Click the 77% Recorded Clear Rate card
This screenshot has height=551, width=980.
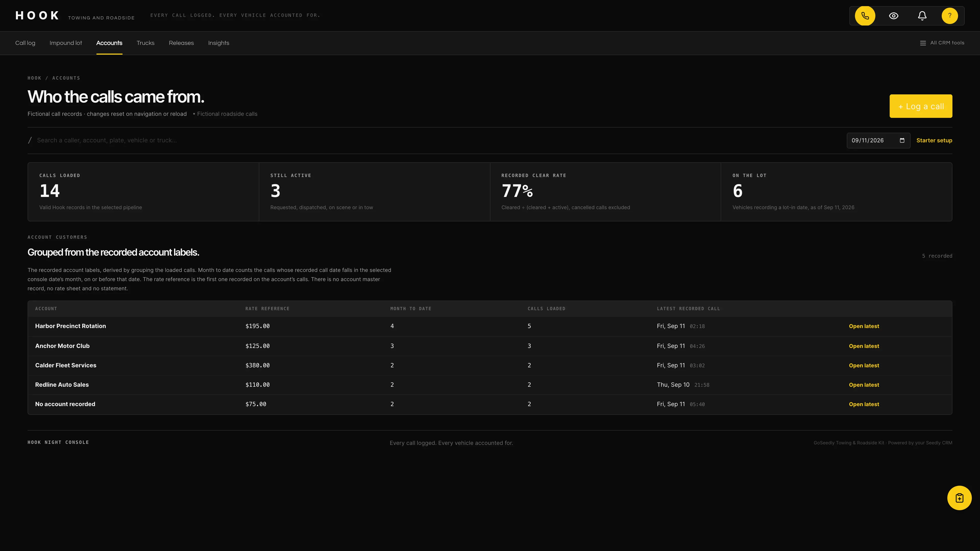point(605,192)
